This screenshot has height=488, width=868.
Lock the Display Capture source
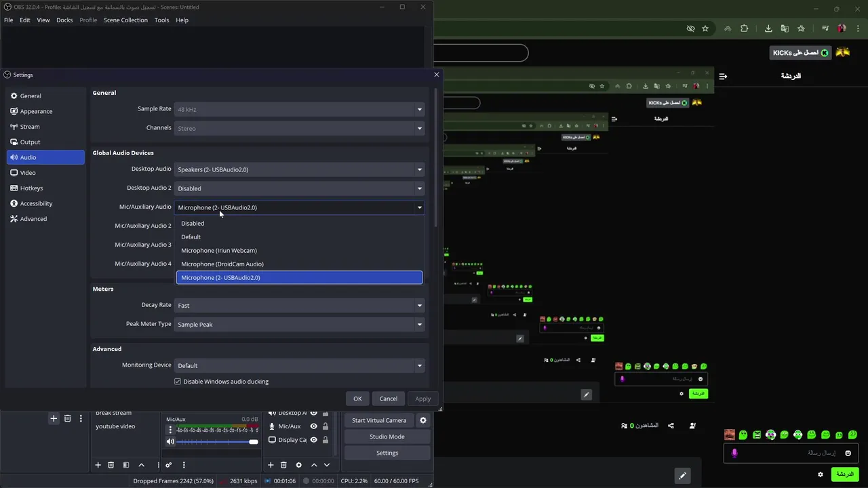pos(325,440)
